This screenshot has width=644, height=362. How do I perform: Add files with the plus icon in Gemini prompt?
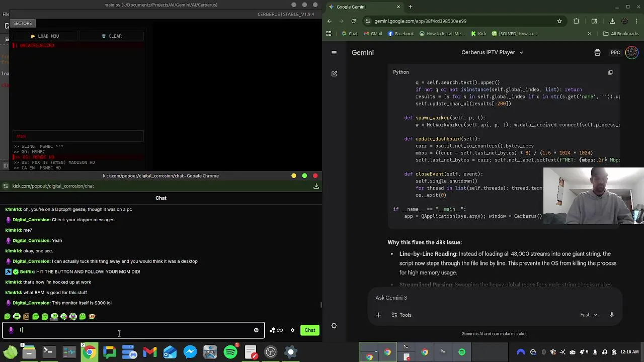click(378, 315)
